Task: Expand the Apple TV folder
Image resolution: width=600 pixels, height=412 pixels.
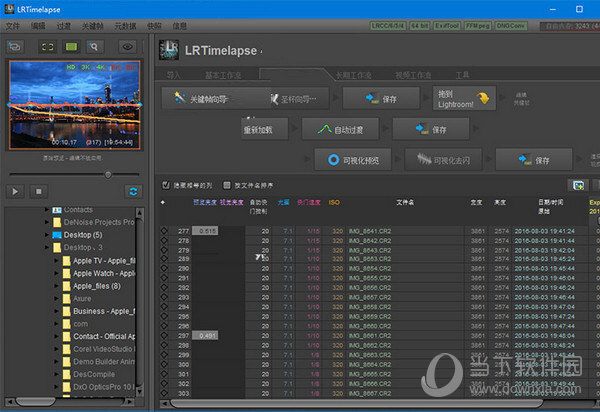Action: [x=56, y=261]
